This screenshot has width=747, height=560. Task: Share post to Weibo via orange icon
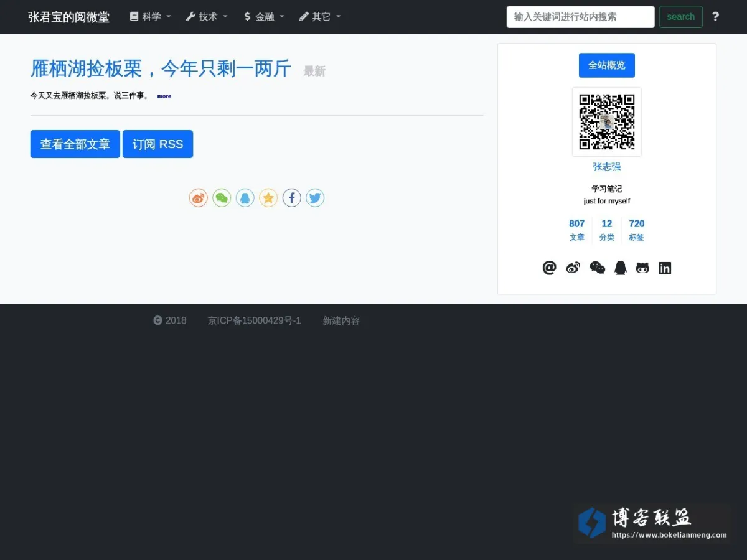(198, 198)
